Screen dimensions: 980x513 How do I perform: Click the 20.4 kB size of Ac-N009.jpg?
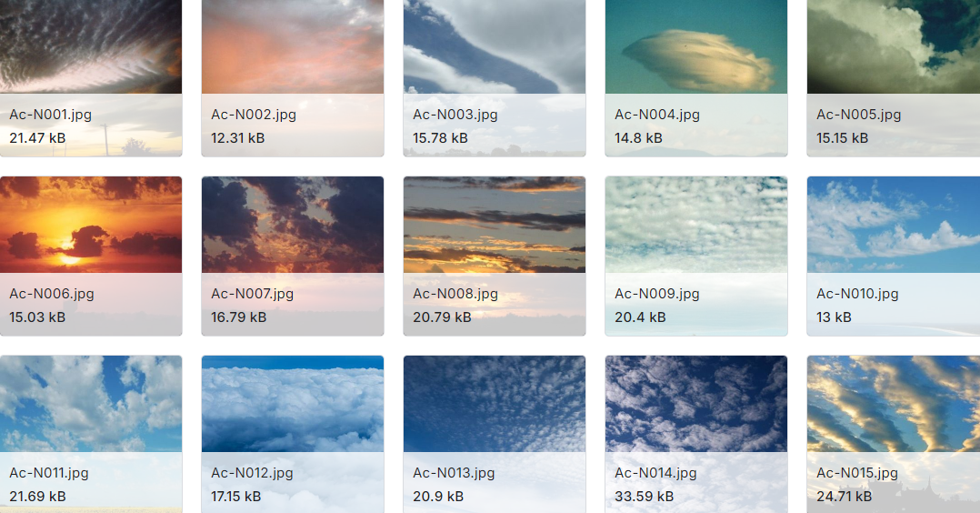click(640, 317)
